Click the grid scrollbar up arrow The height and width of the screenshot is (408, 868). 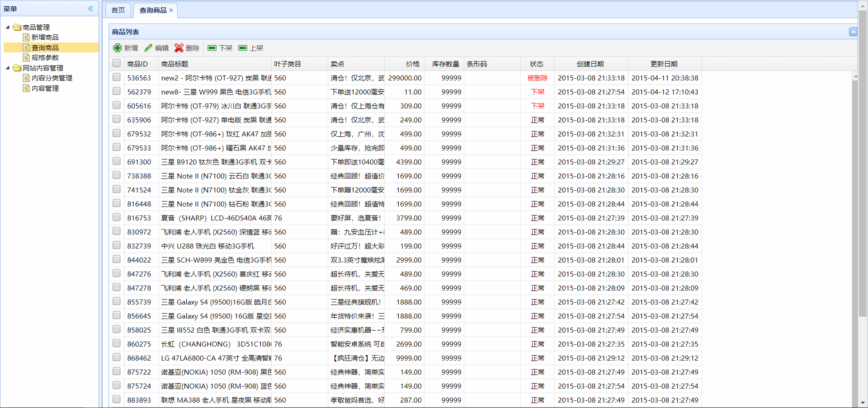point(855,76)
